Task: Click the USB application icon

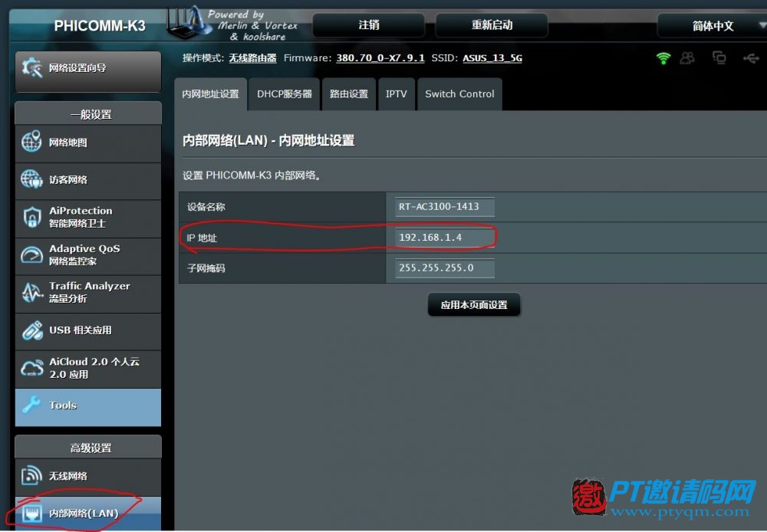Action: click(x=31, y=330)
